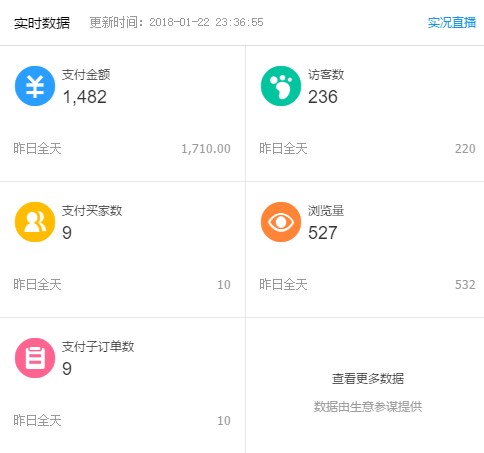Click yesterday's page views 532
Viewport: 484px width, 453px height.
[465, 285]
